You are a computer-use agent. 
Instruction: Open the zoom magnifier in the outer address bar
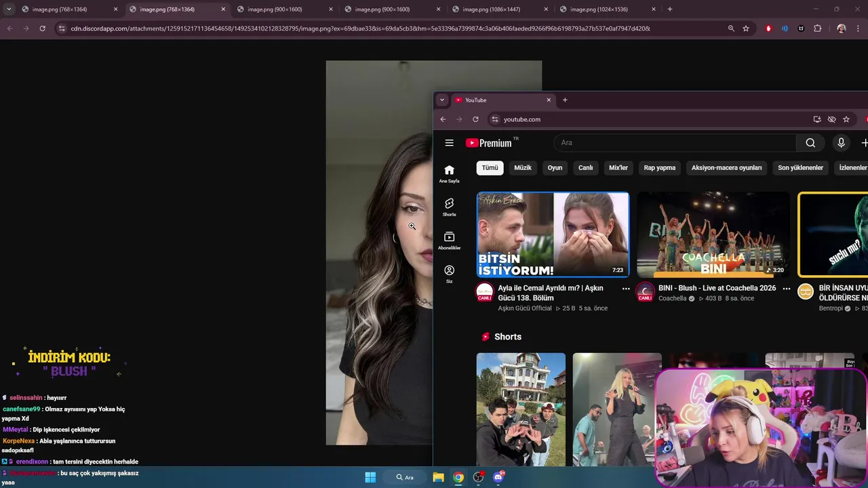tap(731, 28)
